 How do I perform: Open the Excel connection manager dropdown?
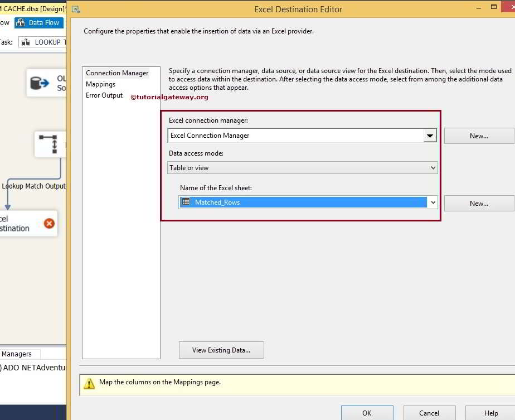(x=430, y=135)
